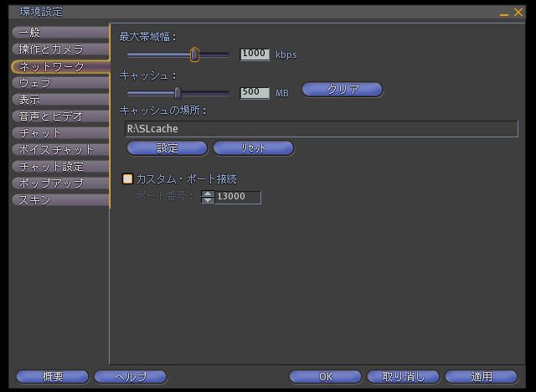
Task: Click the 13000 port number field
Action: click(238, 197)
